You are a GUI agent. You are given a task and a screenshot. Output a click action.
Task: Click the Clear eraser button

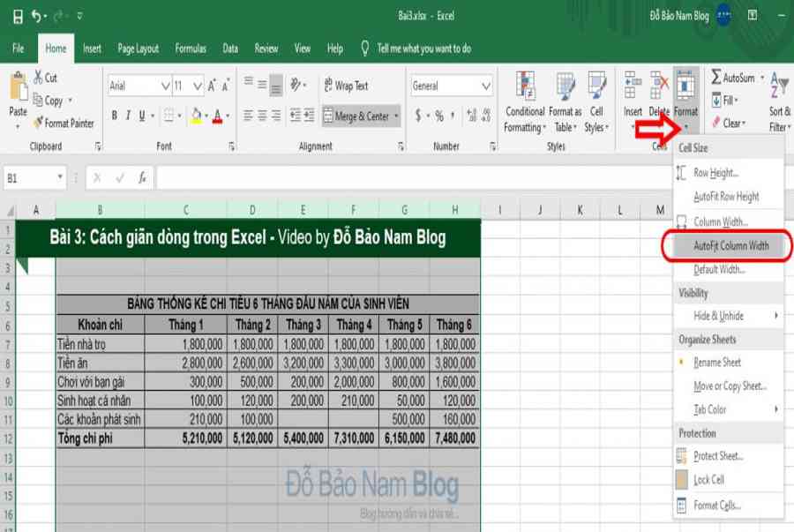[x=728, y=123]
